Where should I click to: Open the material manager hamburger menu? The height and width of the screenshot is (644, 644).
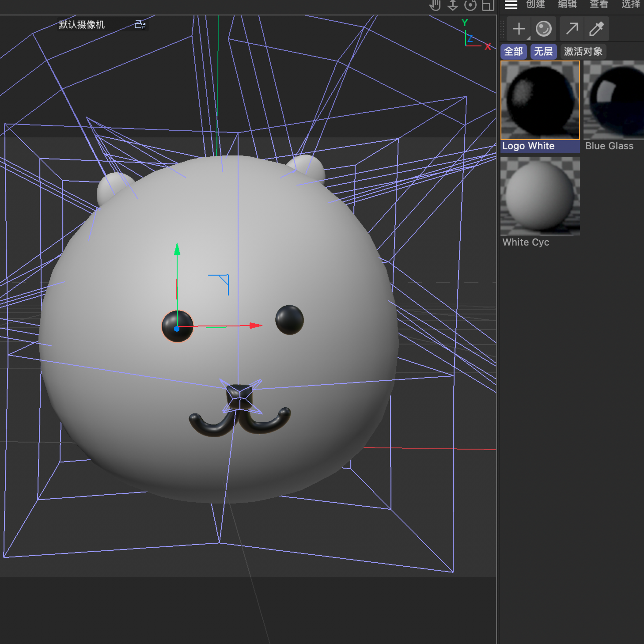point(511,5)
